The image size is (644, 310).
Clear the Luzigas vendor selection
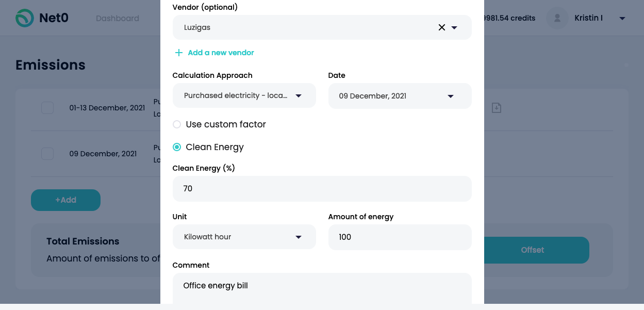[442, 28]
